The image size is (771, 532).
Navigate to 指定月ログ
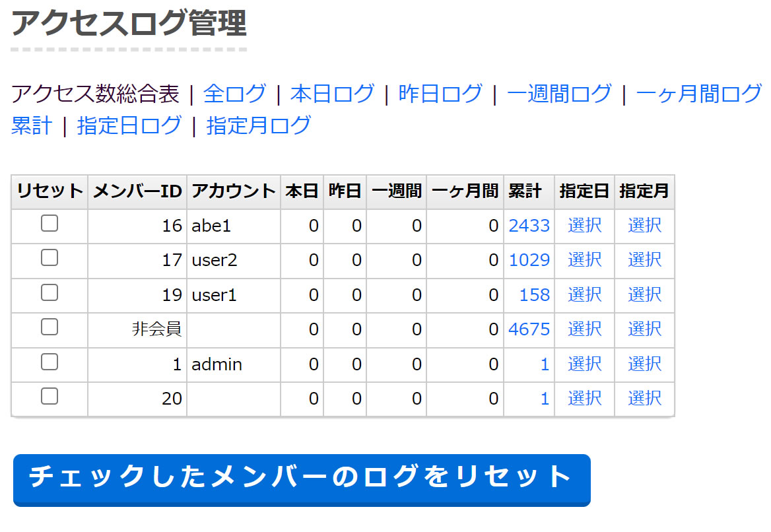(259, 125)
